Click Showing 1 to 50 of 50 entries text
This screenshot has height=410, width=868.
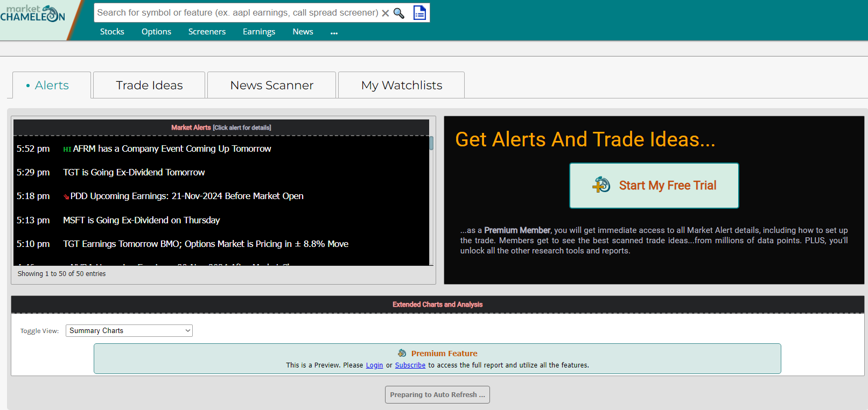pos(61,274)
